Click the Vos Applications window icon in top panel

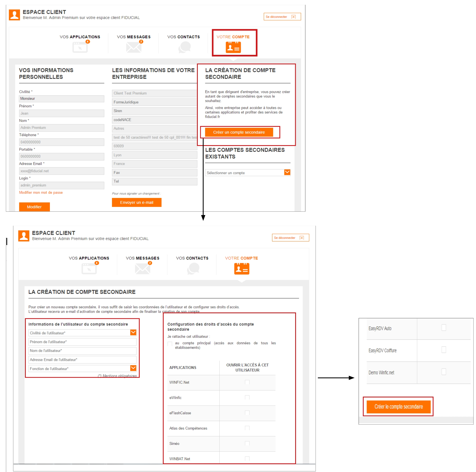(x=80, y=47)
